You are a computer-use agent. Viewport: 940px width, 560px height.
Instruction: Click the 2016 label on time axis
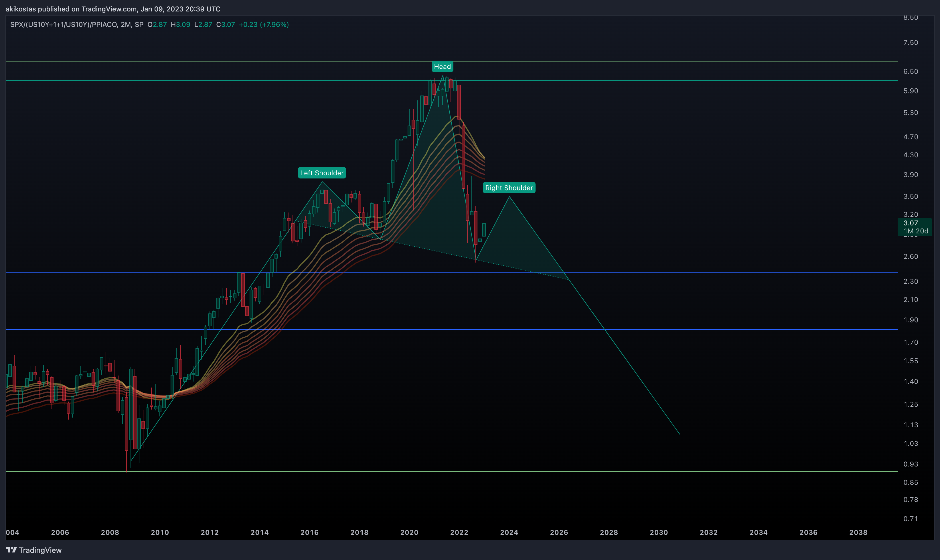tap(310, 532)
